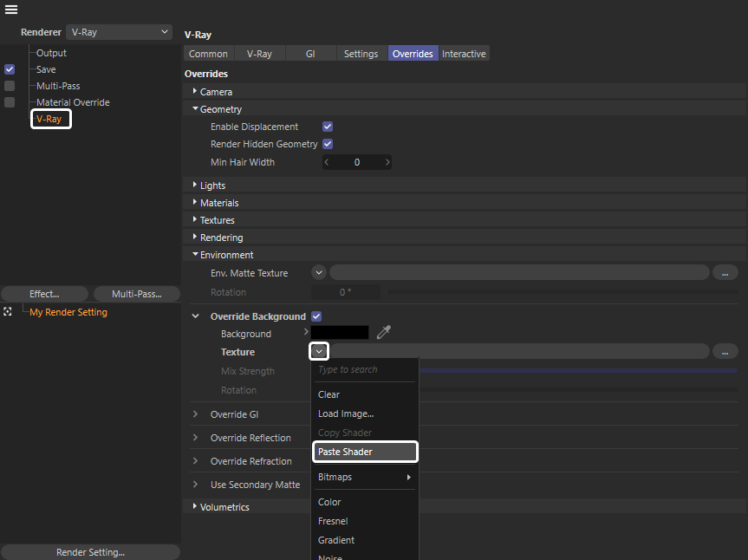The image size is (748, 560).
Task: Click the target icon beside My Render Setting
Action: tap(8, 312)
